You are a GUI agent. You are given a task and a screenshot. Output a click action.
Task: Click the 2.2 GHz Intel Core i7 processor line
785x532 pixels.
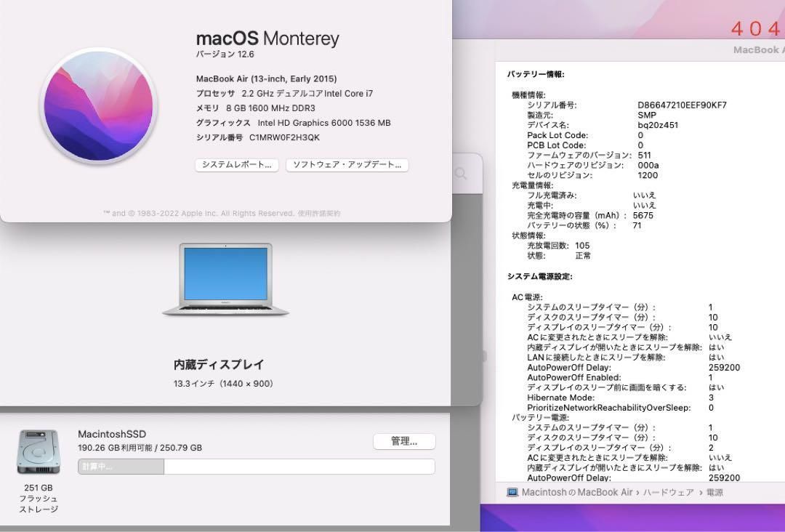(284, 93)
